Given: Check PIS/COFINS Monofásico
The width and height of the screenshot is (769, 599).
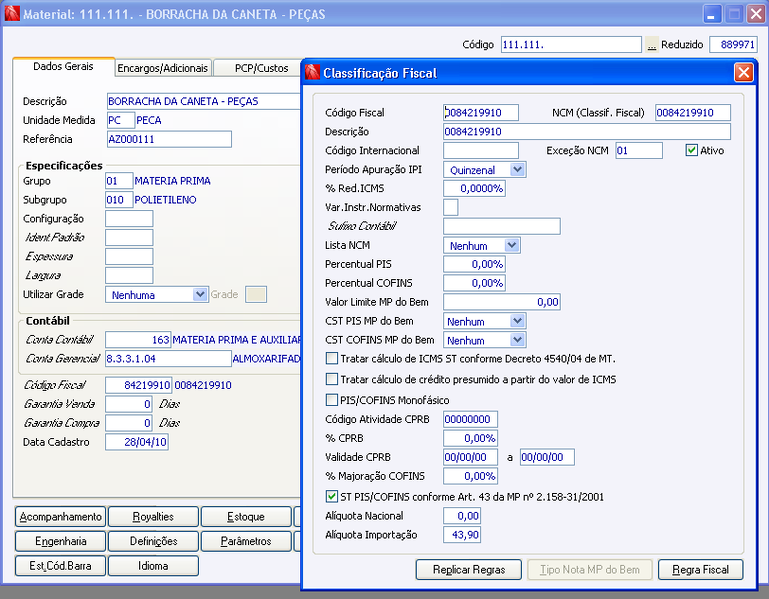Looking at the screenshot, I should (332, 400).
